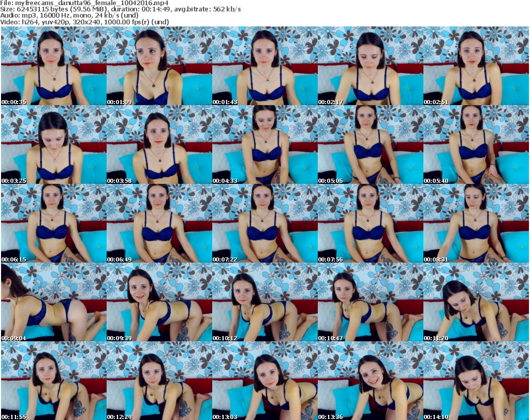Click the thumbnail marked 00:03:58

(x=159, y=145)
